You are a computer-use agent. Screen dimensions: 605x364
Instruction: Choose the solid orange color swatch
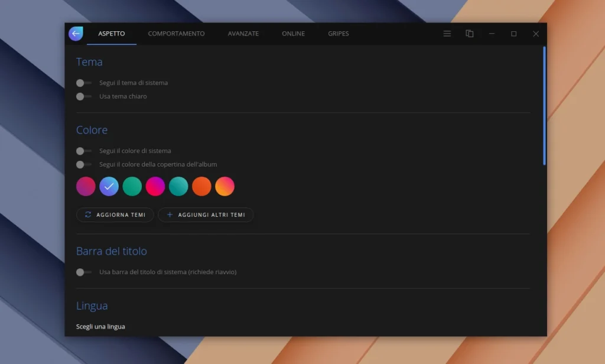[201, 186]
